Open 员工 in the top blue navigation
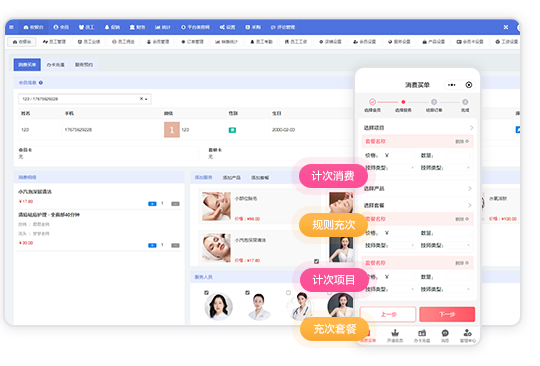540x366 pixels. point(86,27)
